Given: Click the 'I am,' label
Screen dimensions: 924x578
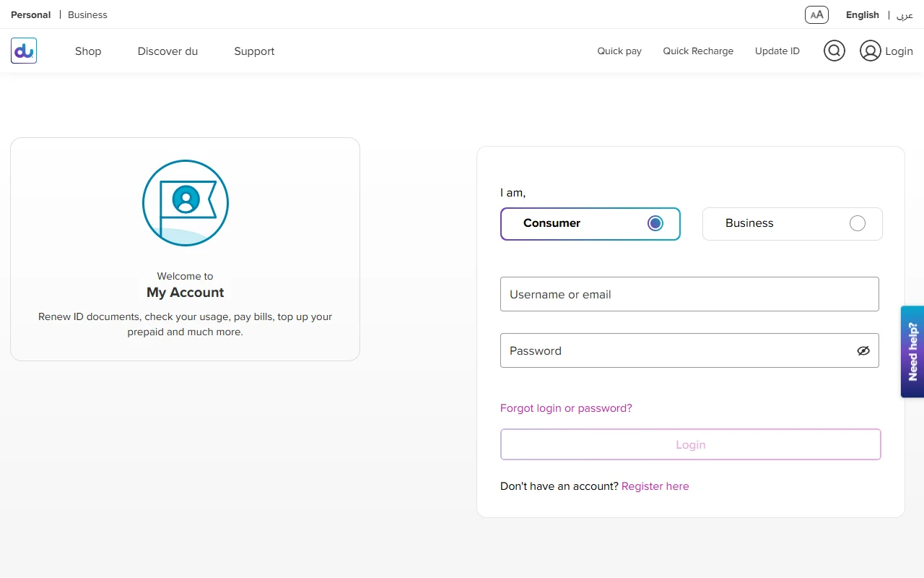Looking at the screenshot, I should click(x=513, y=193).
